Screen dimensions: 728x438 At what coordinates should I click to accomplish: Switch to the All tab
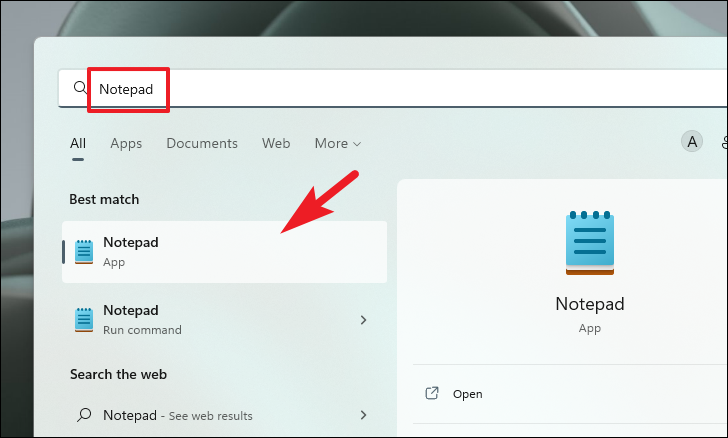78,143
